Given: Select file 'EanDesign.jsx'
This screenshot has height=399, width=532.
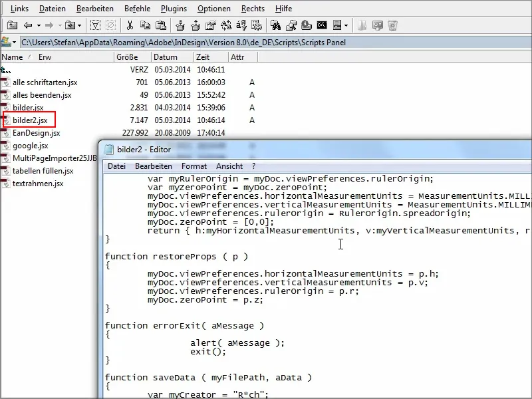Looking at the screenshot, I should [x=37, y=133].
